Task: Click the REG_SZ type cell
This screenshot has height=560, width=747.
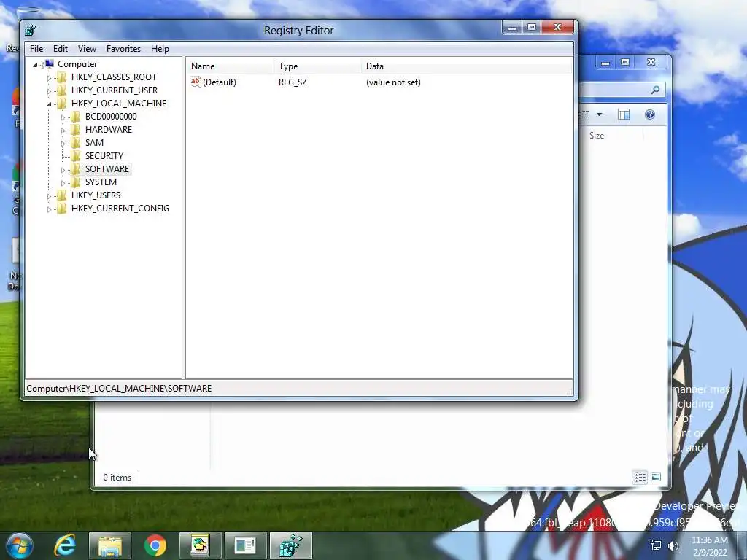Action: [293, 82]
